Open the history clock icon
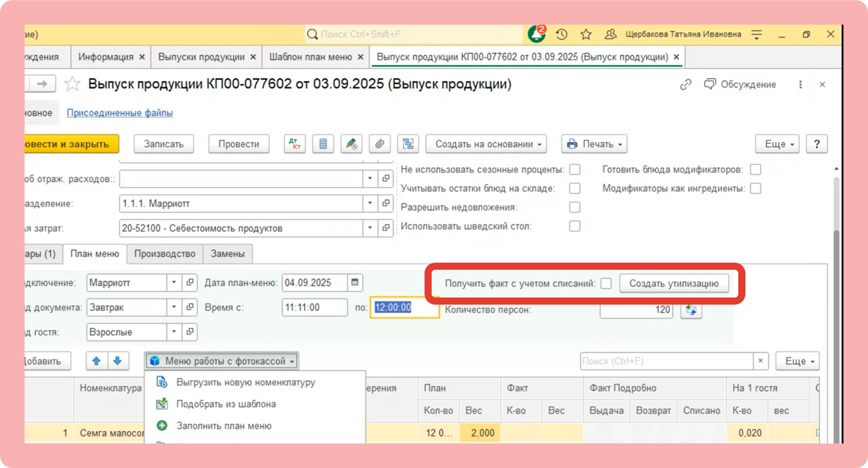 point(562,35)
